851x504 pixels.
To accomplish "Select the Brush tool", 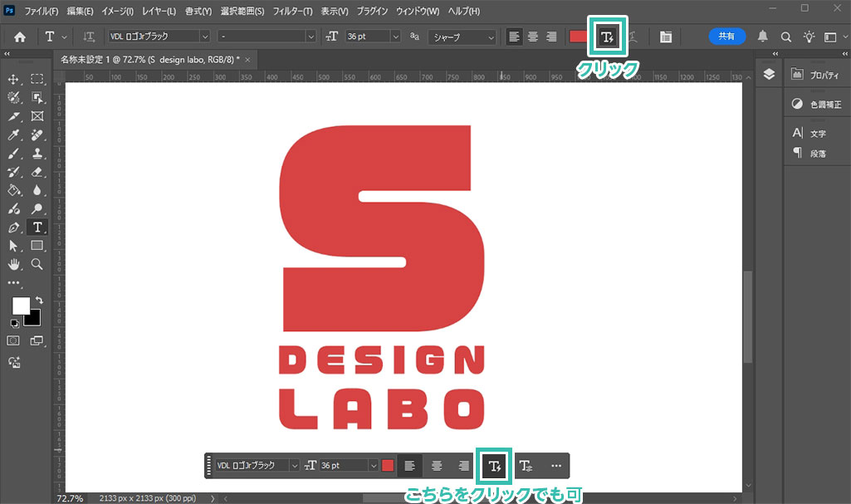I will pyautogui.click(x=13, y=154).
